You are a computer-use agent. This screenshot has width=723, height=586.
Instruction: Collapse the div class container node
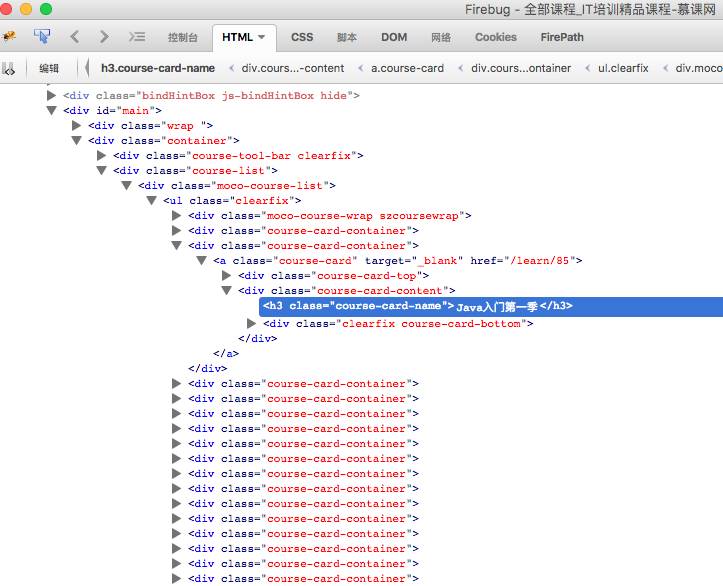[x=77, y=140]
